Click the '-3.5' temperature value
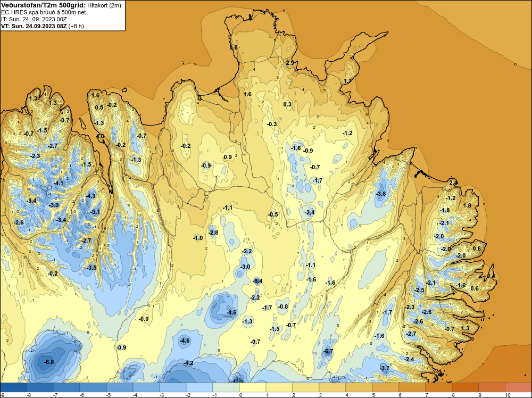This screenshot has height=398, width=532. 92,268
